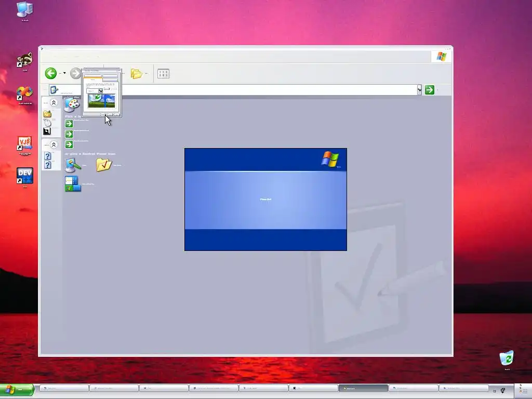This screenshot has width=532, height=399.
Task: Click the green Start button
Action: coord(17,390)
